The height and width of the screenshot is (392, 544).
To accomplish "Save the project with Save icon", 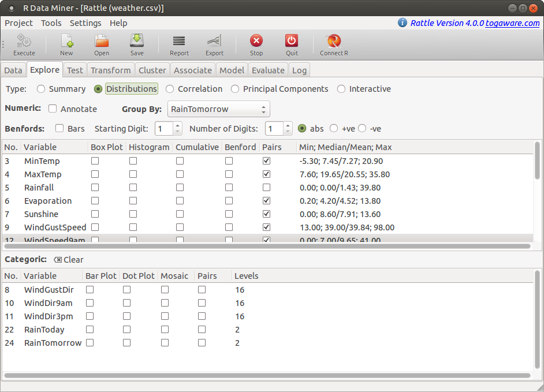I will [x=137, y=42].
